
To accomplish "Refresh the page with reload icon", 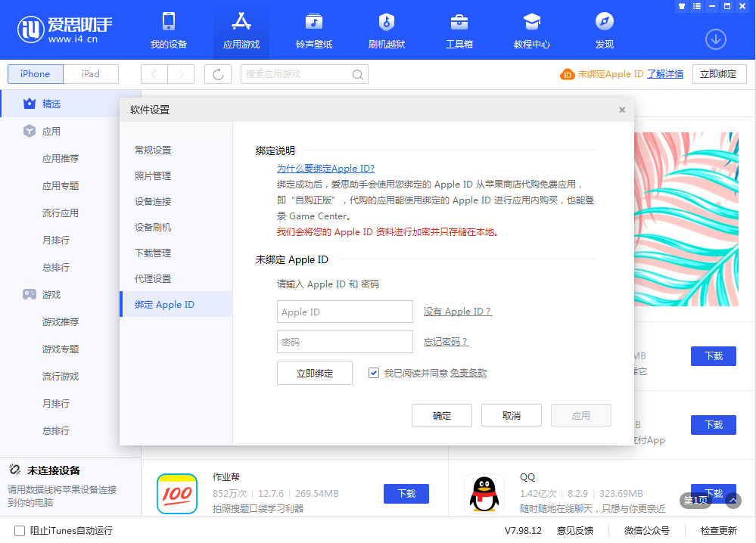I will 218,74.
